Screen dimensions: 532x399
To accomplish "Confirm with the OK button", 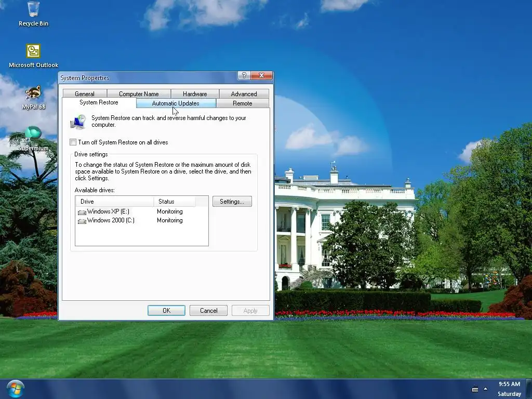I will (x=166, y=311).
